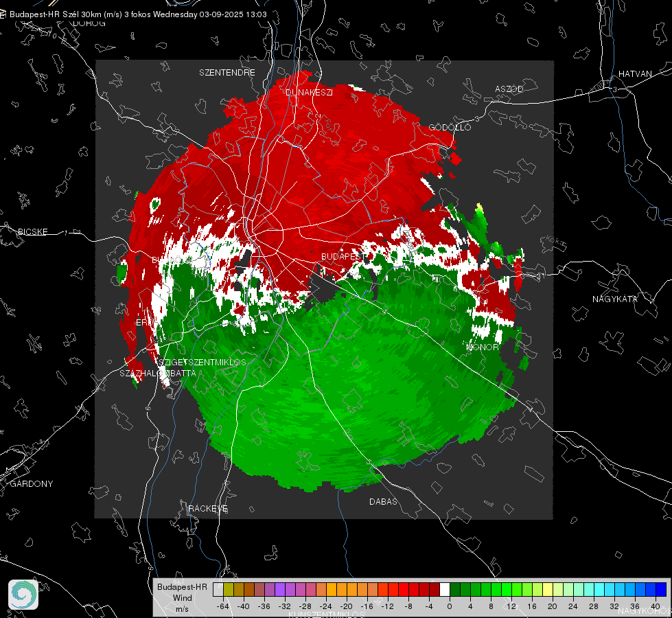This screenshot has height=618, width=672.
Task: Click the GÁRDONY town label
Action: tap(32, 484)
